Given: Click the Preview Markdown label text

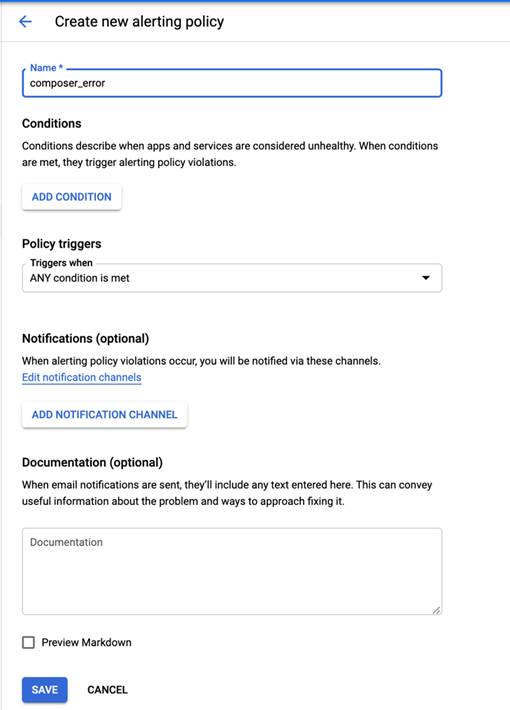Looking at the screenshot, I should coord(87,643).
